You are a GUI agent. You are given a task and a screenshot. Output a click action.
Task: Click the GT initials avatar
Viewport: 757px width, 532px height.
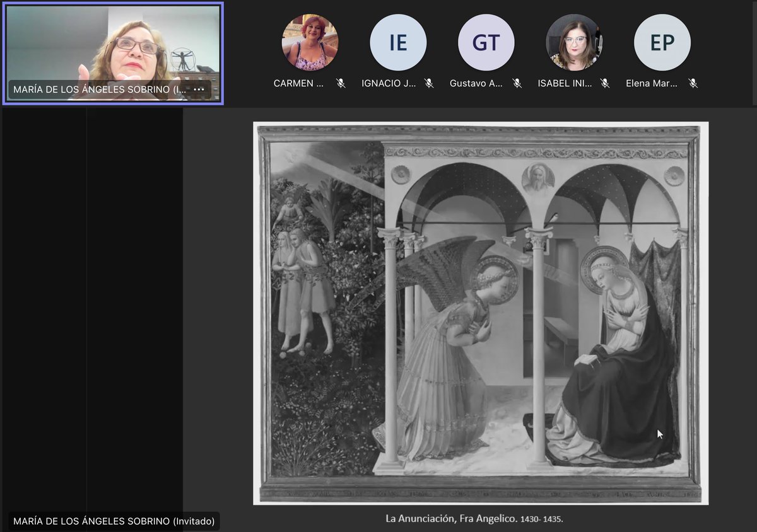tap(486, 42)
